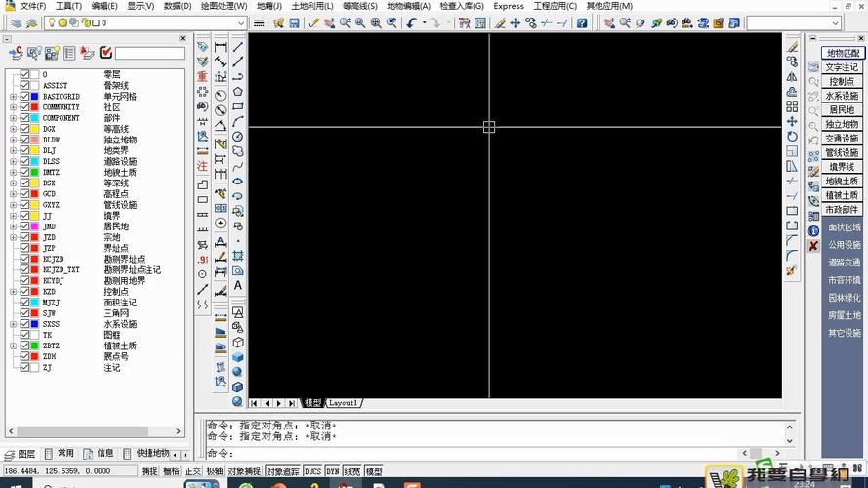Click the blue info circle icon
868x488 pixels.
coord(813,230)
